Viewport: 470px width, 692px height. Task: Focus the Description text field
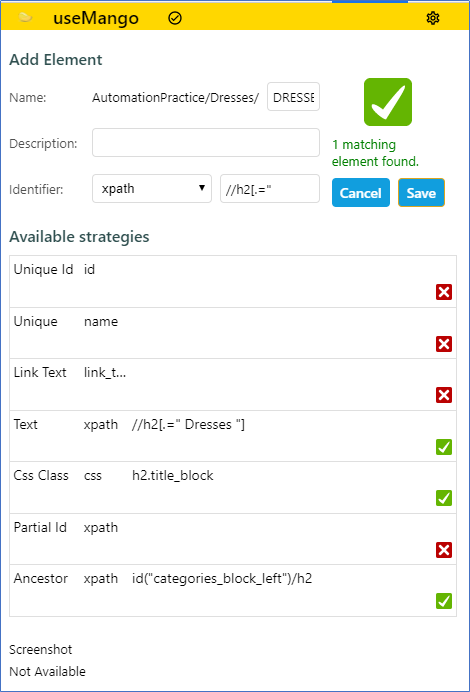click(206, 143)
